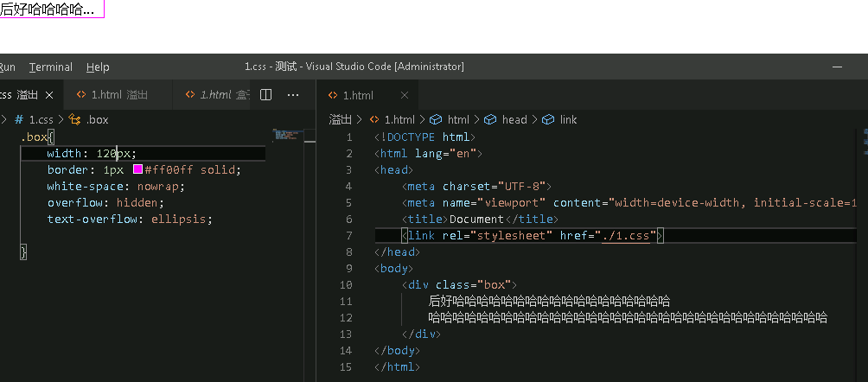Click the meta viewport line
868x382 pixels.
629,202
